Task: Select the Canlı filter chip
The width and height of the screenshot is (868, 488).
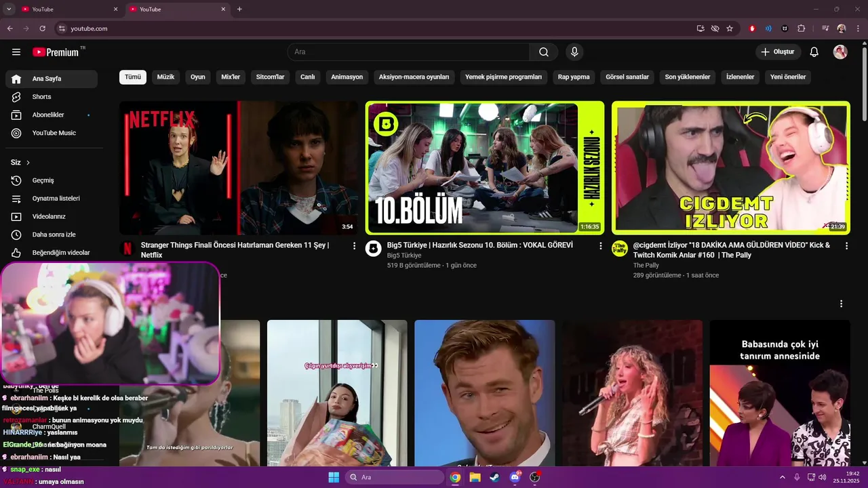Action: pyautogui.click(x=308, y=77)
